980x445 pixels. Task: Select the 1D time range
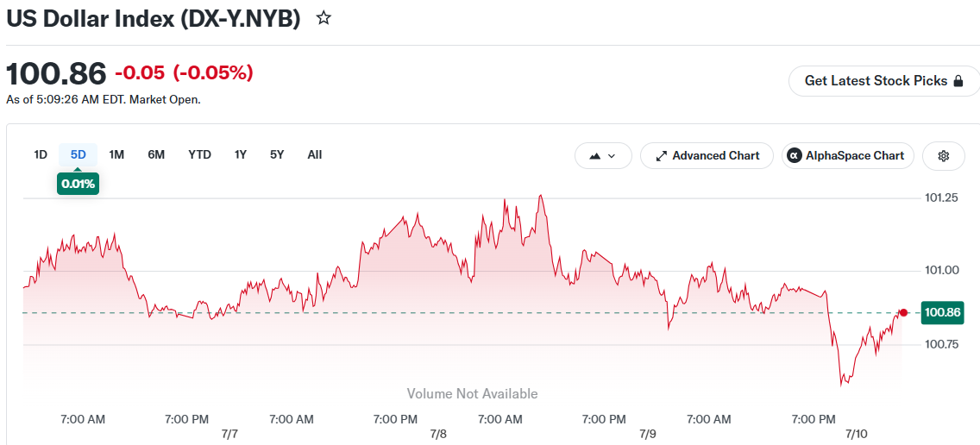tap(41, 155)
